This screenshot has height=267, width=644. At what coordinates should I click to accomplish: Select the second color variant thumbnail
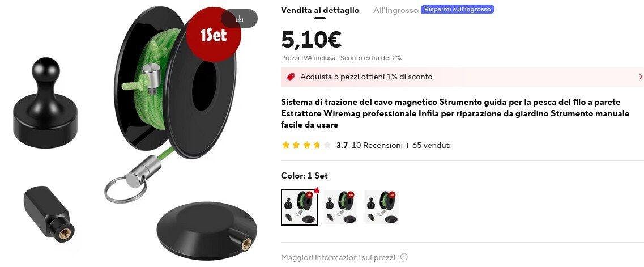(x=340, y=207)
